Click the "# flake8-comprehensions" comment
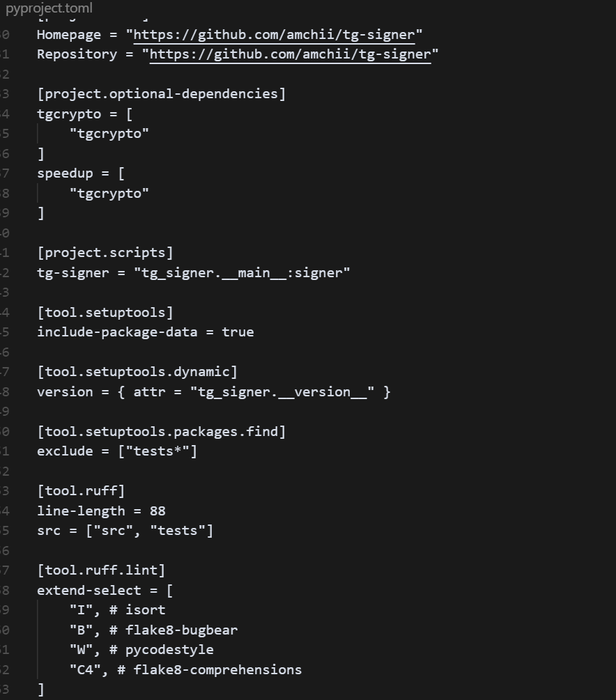 pos(209,670)
